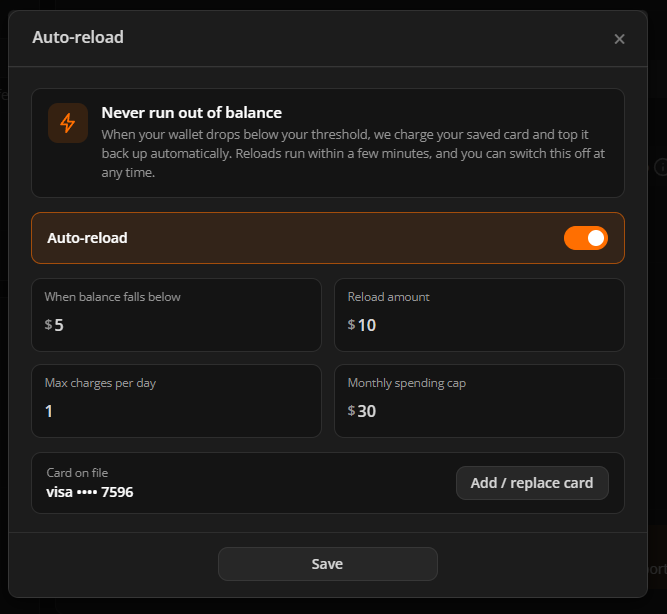Edit the Reload amount field showing $10

pyautogui.click(x=479, y=315)
